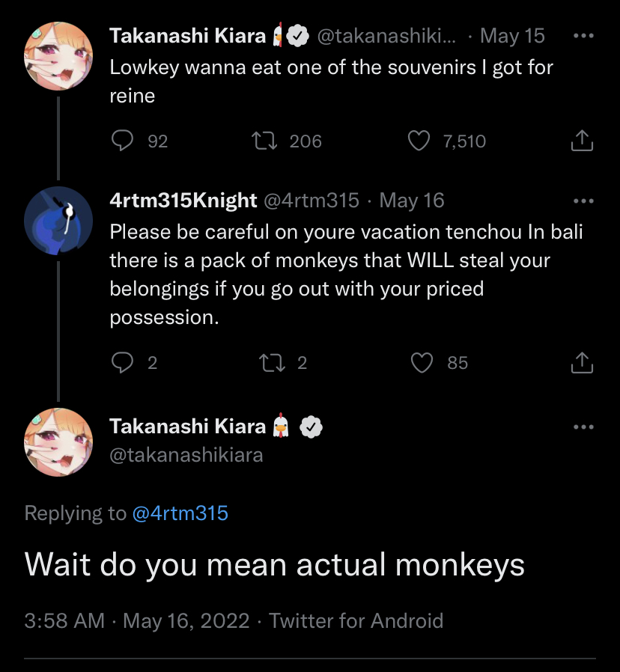Like the tweet with 85 likes

click(x=423, y=363)
